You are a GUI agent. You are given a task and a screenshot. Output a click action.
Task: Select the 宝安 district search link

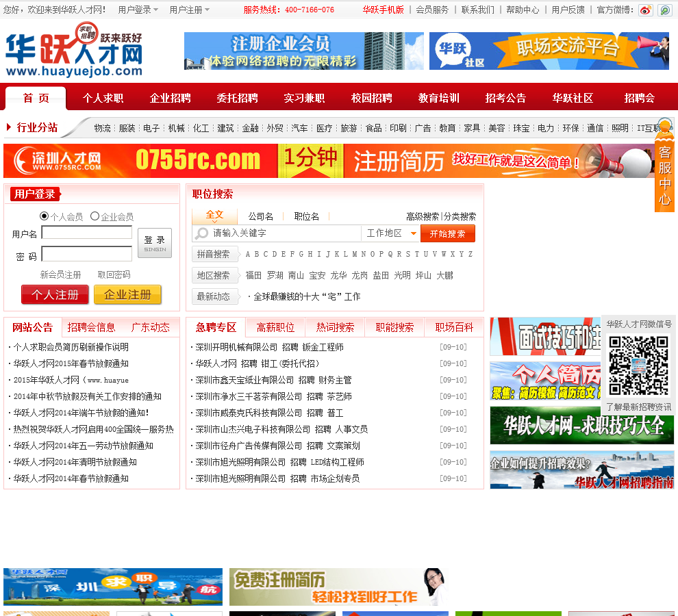317,275
